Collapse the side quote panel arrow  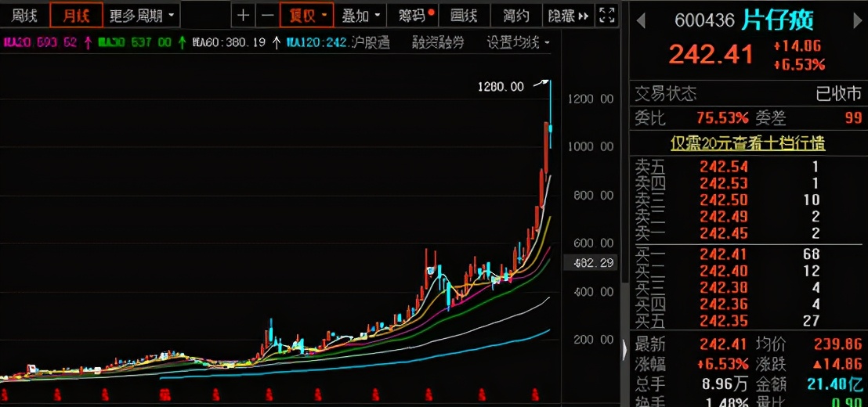(625, 350)
